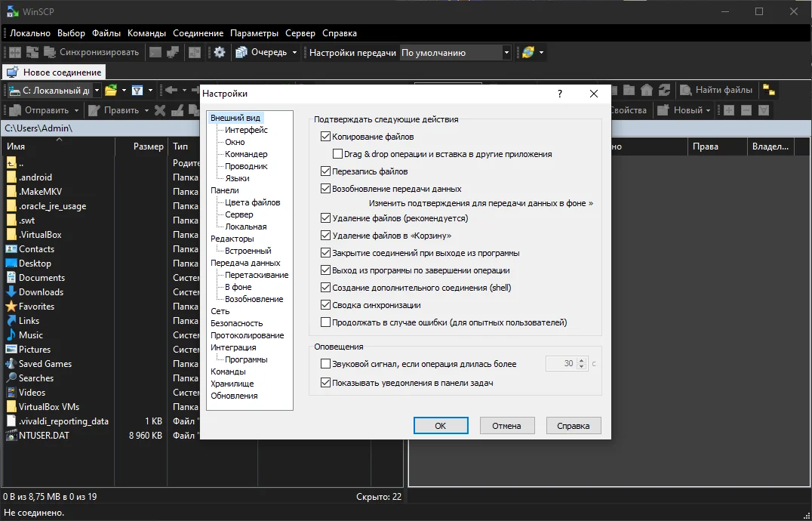Click the plus select-files icon in remote toolbar

tap(729, 109)
